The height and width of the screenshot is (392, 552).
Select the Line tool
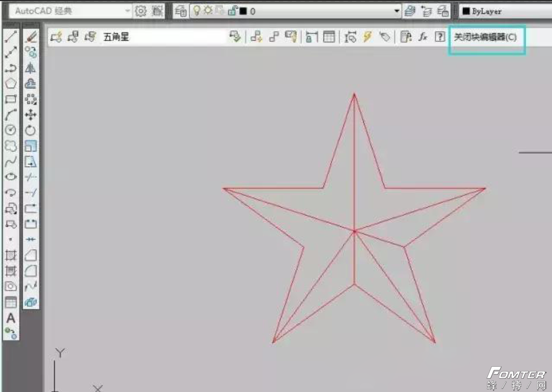(x=11, y=37)
